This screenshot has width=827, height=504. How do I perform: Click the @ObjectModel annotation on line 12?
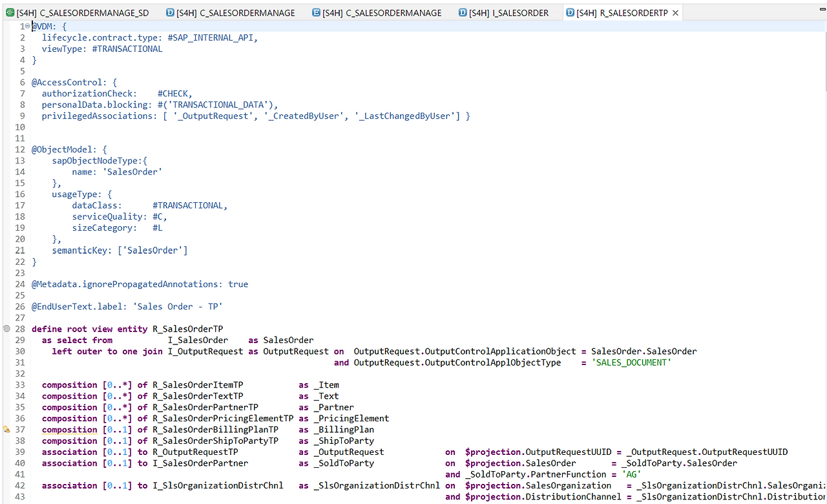65,150
